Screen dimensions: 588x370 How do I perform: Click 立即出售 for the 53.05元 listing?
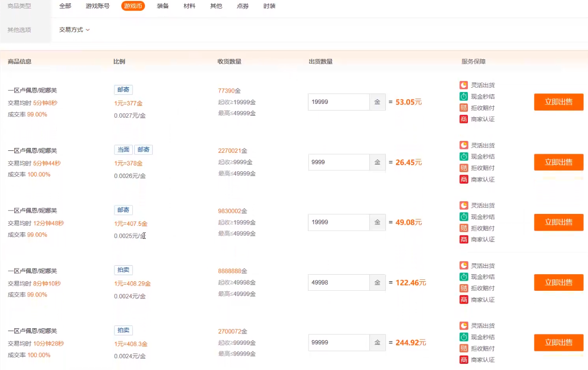pos(559,102)
